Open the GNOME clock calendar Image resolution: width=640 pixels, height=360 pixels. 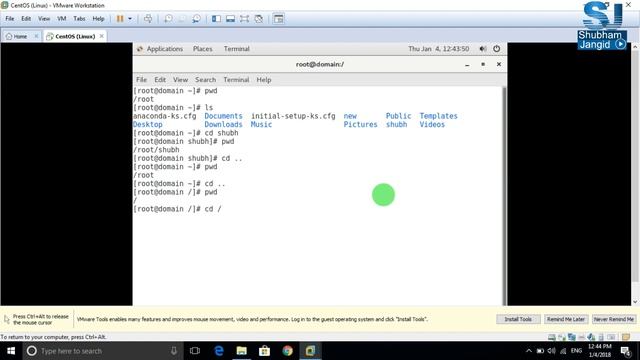[x=439, y=49]
